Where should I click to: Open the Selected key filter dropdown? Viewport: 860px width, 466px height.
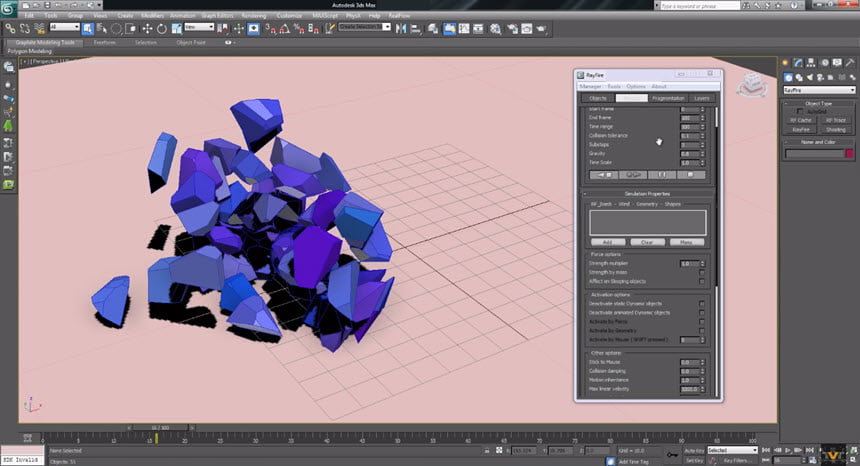(x=732, y=450)
